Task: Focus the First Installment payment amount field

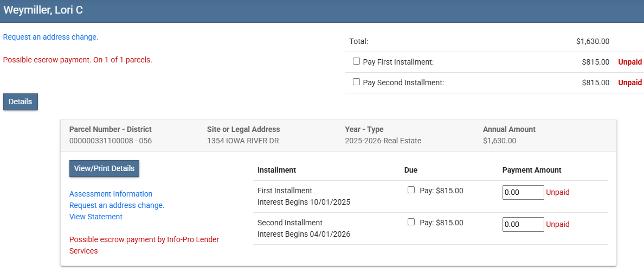Action: [523, 193]
